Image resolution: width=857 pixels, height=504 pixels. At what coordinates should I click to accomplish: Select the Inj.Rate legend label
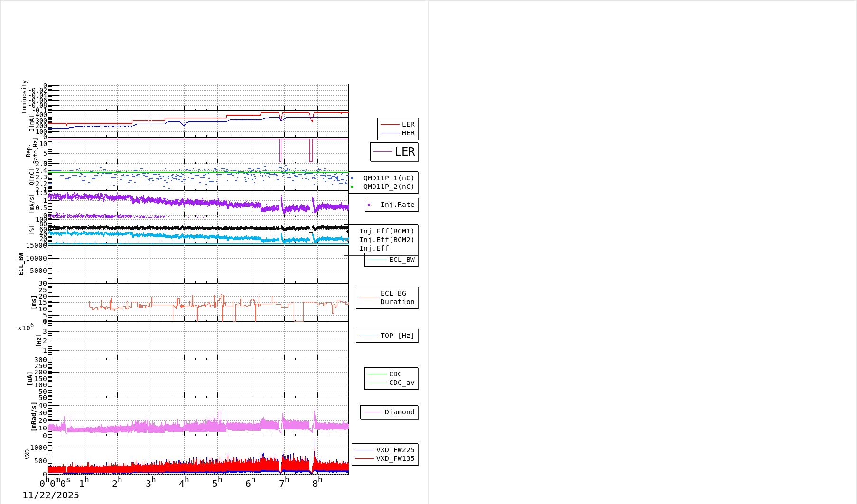[391, 205]
